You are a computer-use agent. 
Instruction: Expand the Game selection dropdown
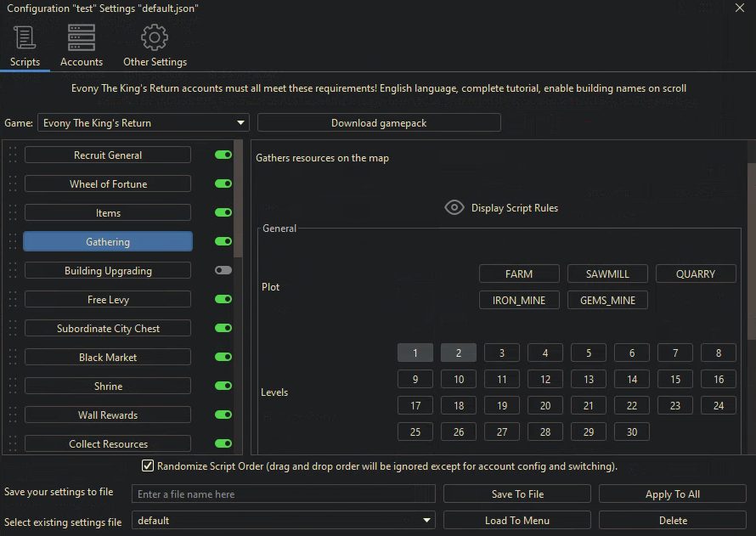[241, 123]
